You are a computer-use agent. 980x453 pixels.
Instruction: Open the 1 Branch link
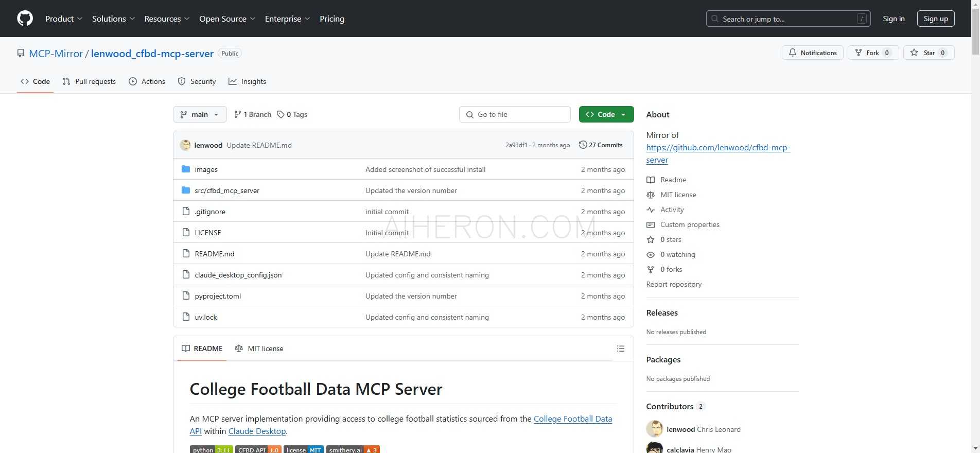(x=252, y=114)
